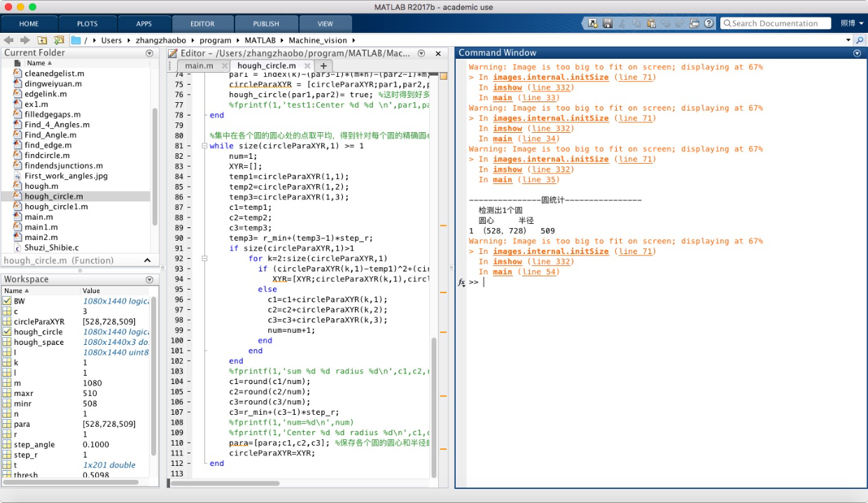The height and width of the screenshot is (503, 868).
Task: Switch to the main.m editor tab
Action: pos(199,66)
